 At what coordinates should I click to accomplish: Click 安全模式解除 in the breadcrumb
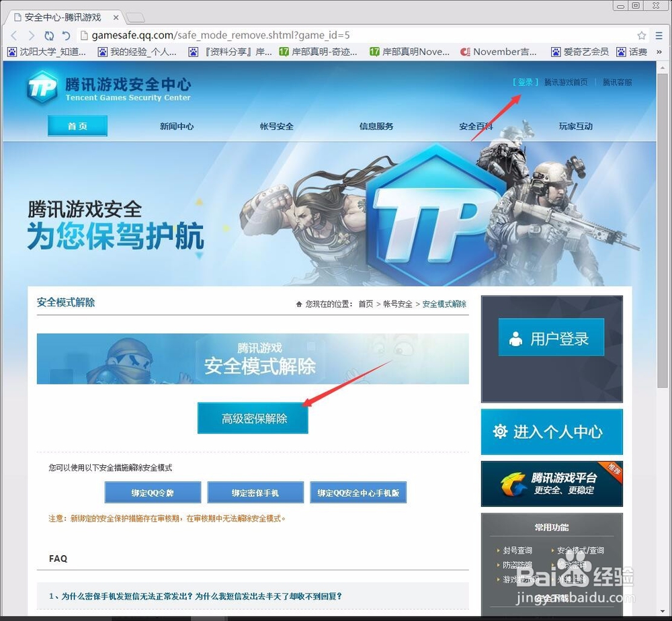[x=444, y=304]
